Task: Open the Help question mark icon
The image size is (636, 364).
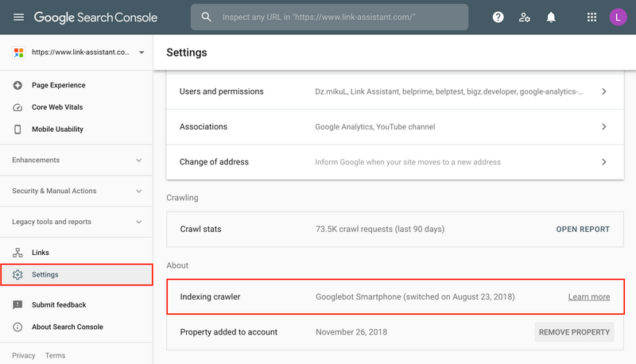Action: click(498, 17)
